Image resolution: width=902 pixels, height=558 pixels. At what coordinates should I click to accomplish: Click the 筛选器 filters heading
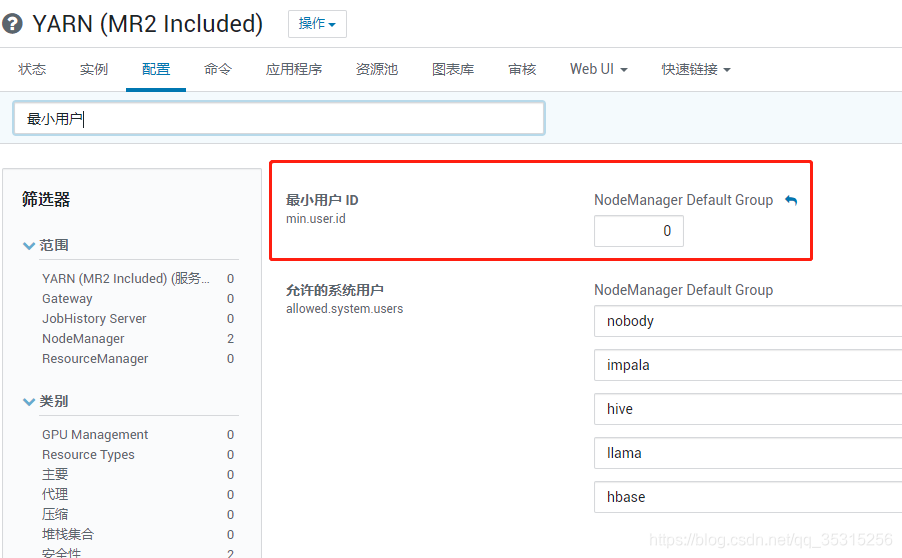[46, 199]
